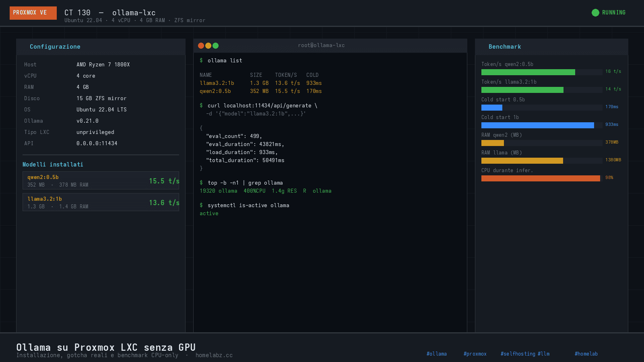
Task: Click the root@ollama-lxc terminal title
Action: [x=321, y=45]
